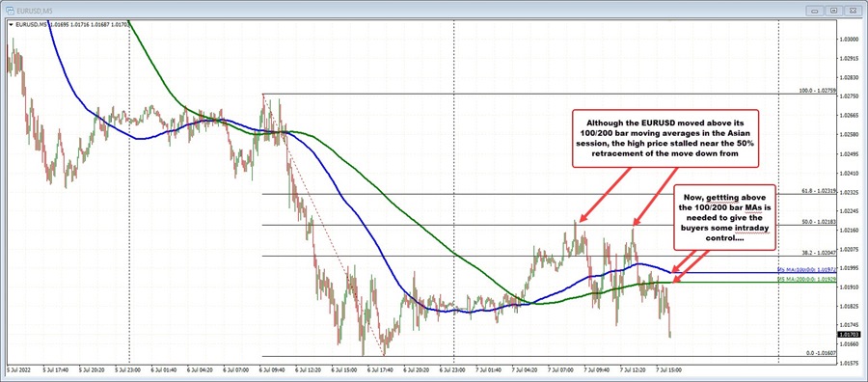Screen dimensions: 868x382
Task: Click the 5 Jul 2022 time axis label
Action: coord(19,368)
